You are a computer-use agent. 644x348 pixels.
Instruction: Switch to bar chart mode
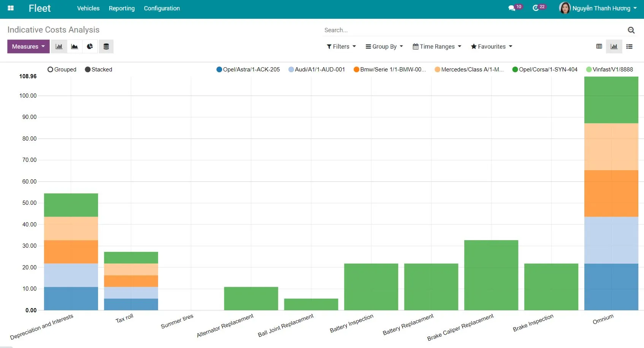pos(59,46)
